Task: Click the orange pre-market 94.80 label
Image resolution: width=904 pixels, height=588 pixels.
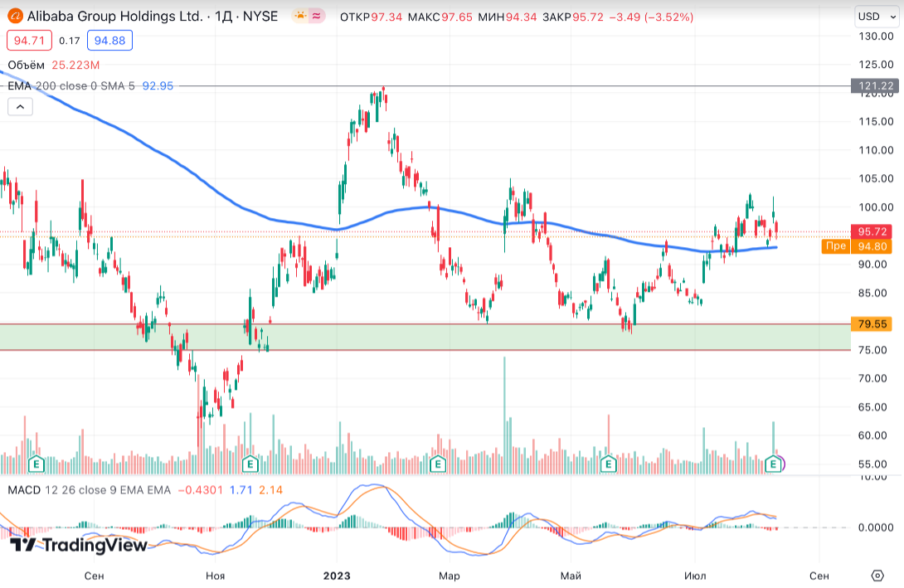Action: 857,247
